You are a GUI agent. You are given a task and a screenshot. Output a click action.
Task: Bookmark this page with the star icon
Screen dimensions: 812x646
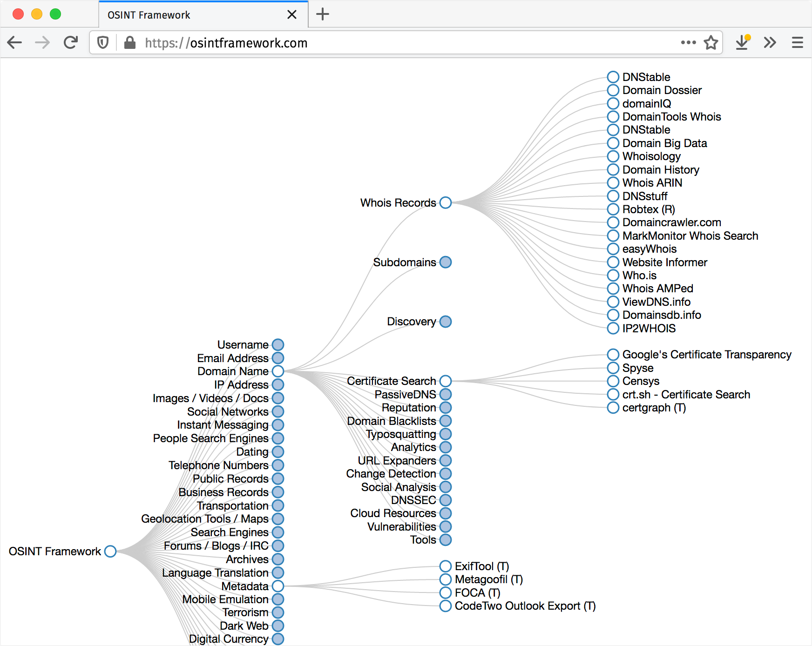pos(711,43)
